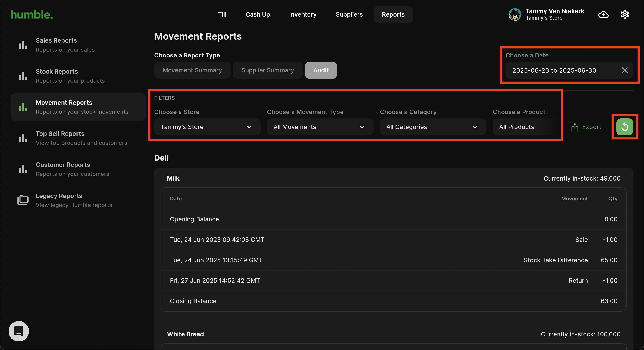
Task: Clear the selected date range
Action: (624, 70)
